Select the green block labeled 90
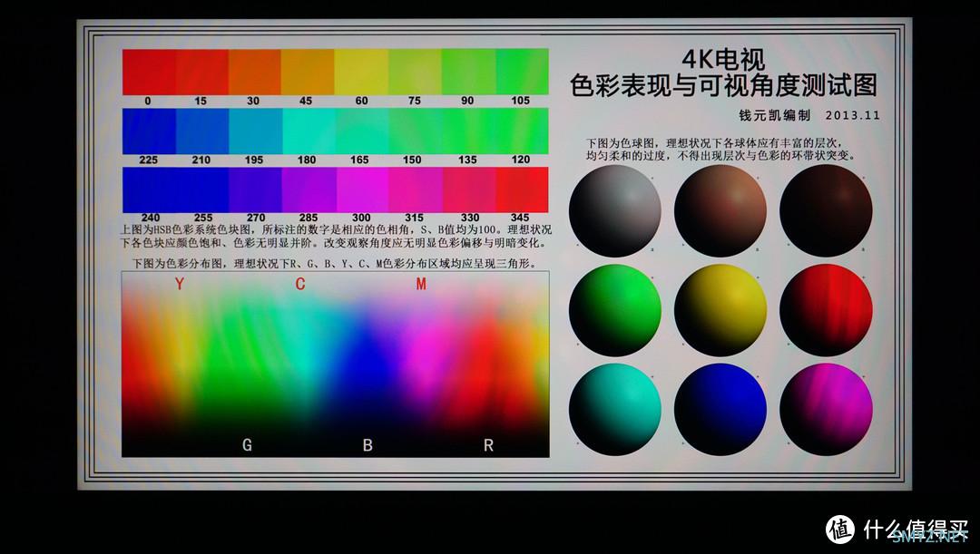This screenshot has width=980, height=554. 468,73
